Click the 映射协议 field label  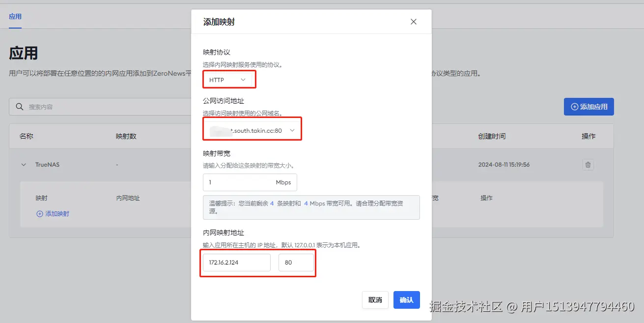coord(217,52)
